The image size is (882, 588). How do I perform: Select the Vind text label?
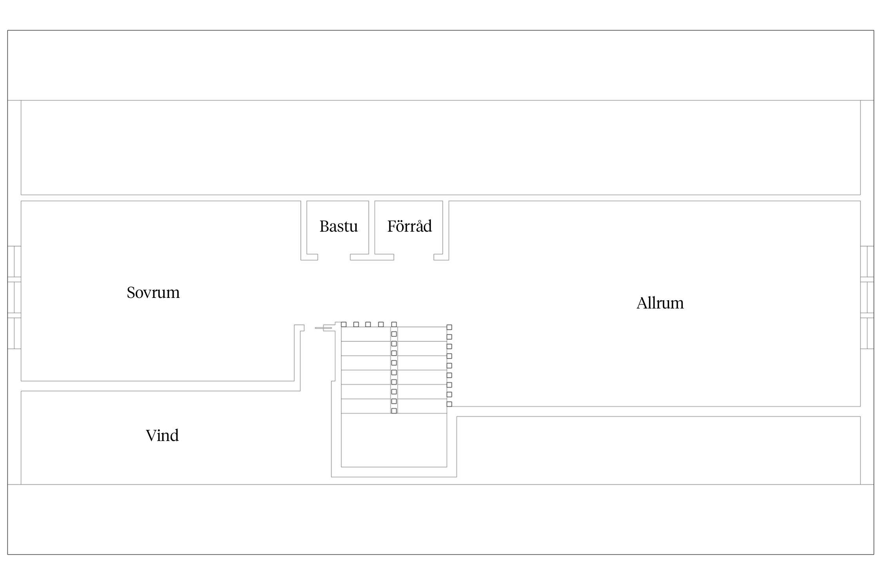click(162, 436)
